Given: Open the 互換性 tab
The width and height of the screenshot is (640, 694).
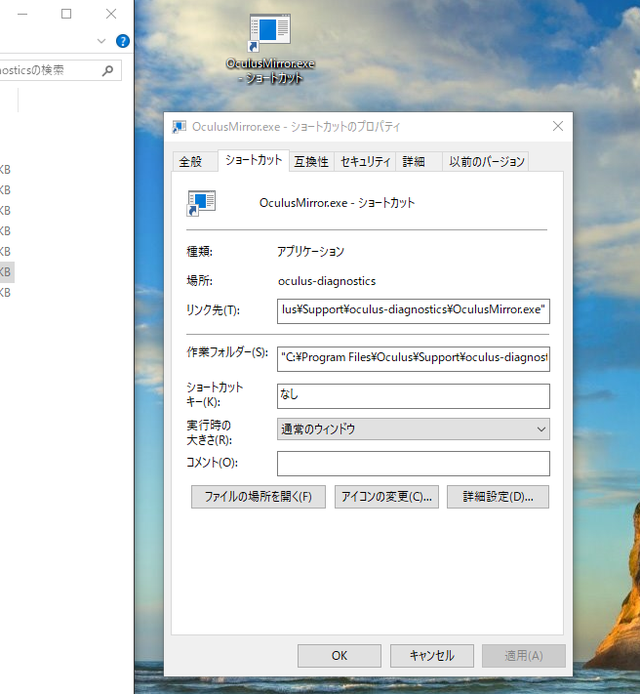Looking at the screenshot, I should point(312,162).
